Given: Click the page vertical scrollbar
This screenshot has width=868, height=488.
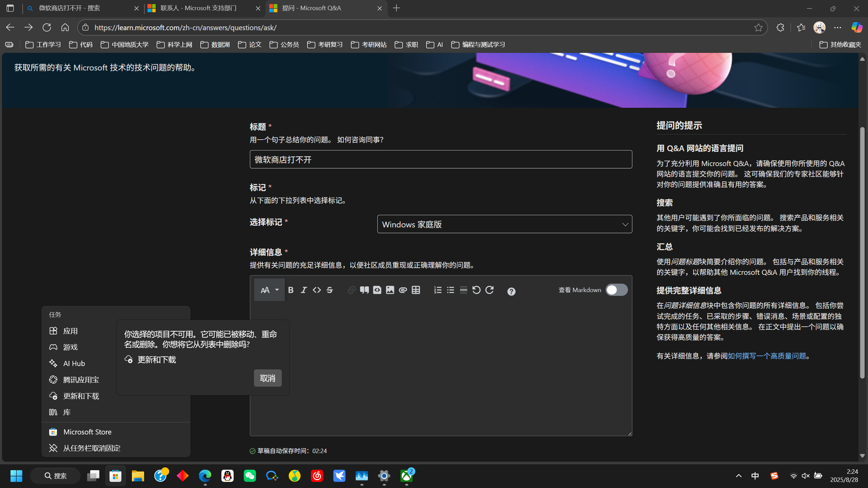Looking at the screenshot, I should point(862,252).
